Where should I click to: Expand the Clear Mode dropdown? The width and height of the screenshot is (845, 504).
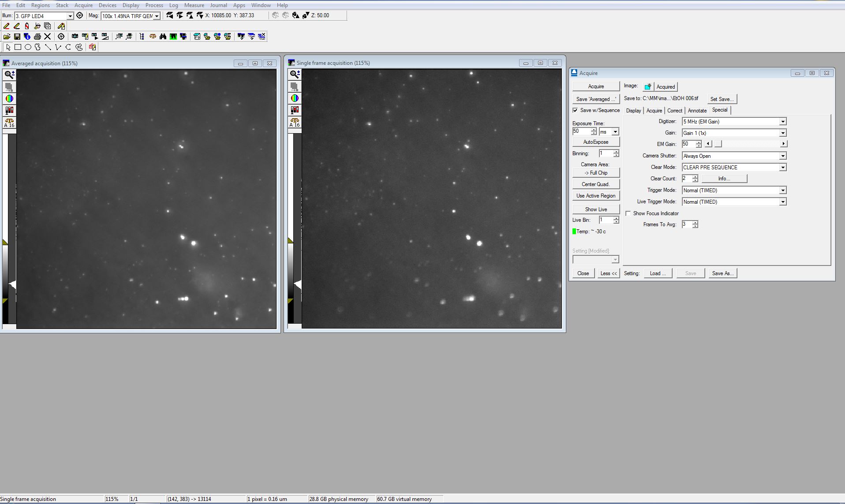tap(782, 168)
